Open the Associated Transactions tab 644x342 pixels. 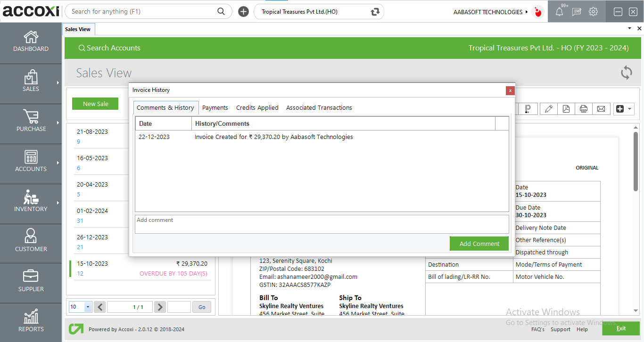point(319,108)
